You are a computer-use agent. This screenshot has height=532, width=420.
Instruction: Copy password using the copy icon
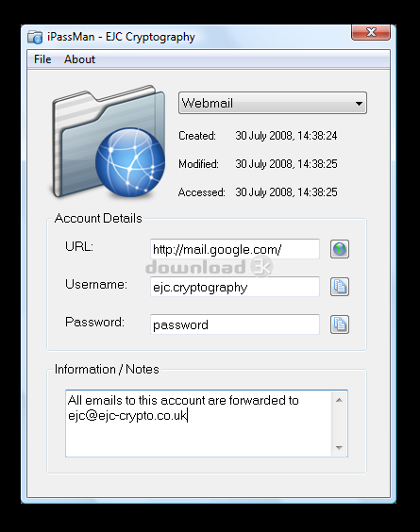click(x=340, y=324)
